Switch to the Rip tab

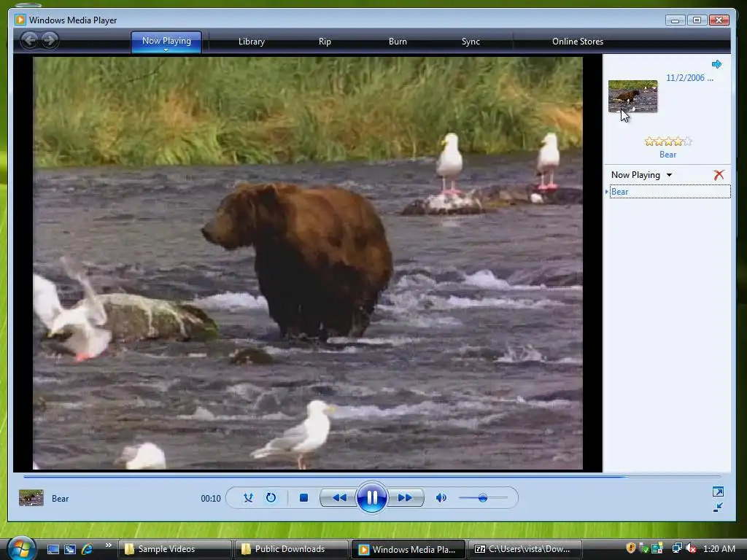(325, 42)
